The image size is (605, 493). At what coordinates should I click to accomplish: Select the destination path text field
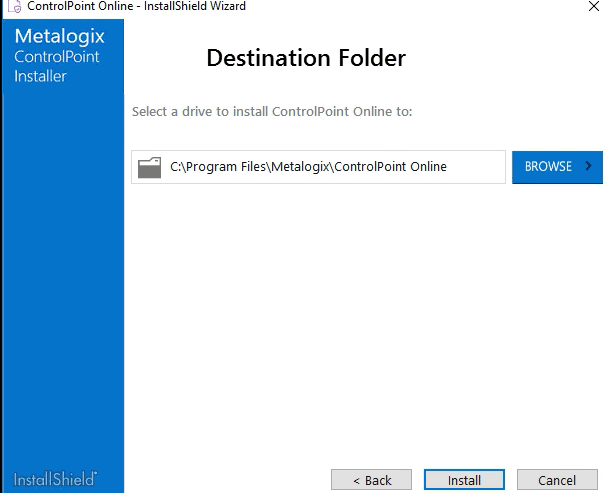coord(318,167)
